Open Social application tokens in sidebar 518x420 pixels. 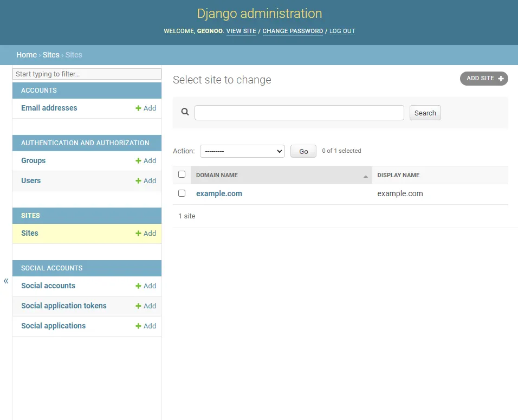pyautogui.click(x=64, y=306)
